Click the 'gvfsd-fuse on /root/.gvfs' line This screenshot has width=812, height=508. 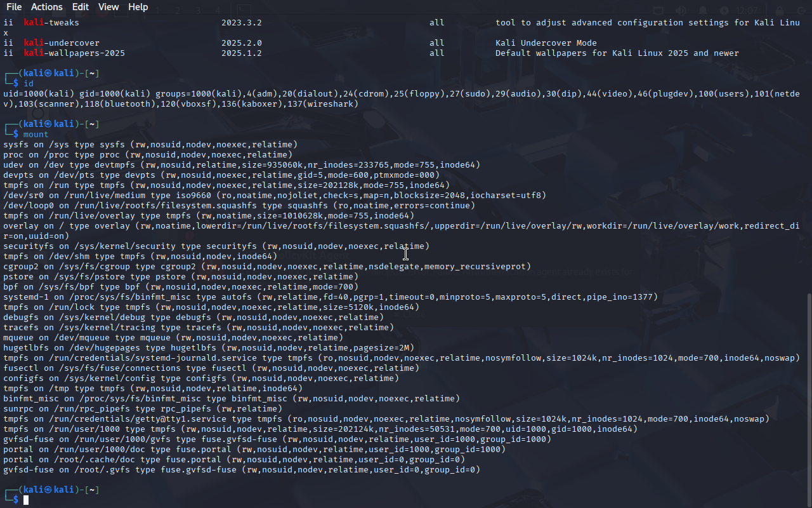242,470
